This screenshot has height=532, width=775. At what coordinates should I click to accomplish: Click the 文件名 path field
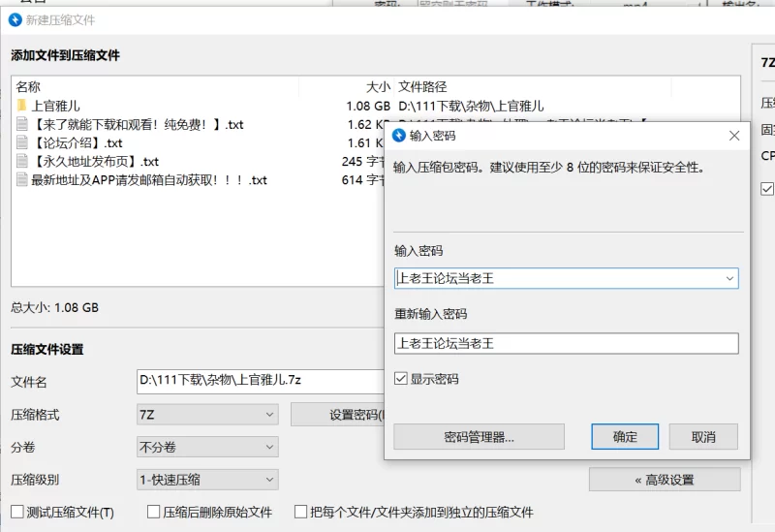coord(261,380)
